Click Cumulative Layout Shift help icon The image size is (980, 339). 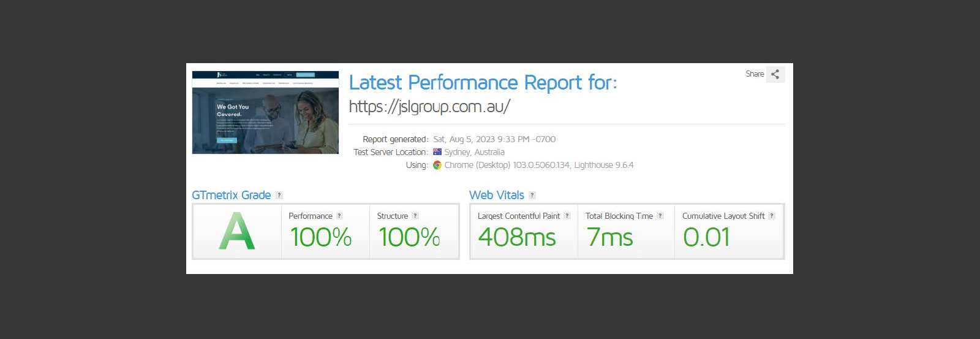[x=772, y=216]
